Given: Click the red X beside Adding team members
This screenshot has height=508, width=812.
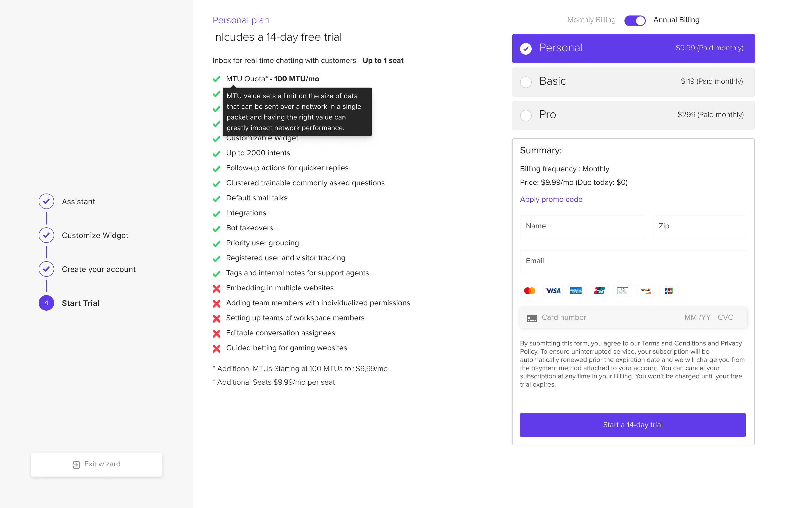Looking at the screenshot, I should coord(217,304).
